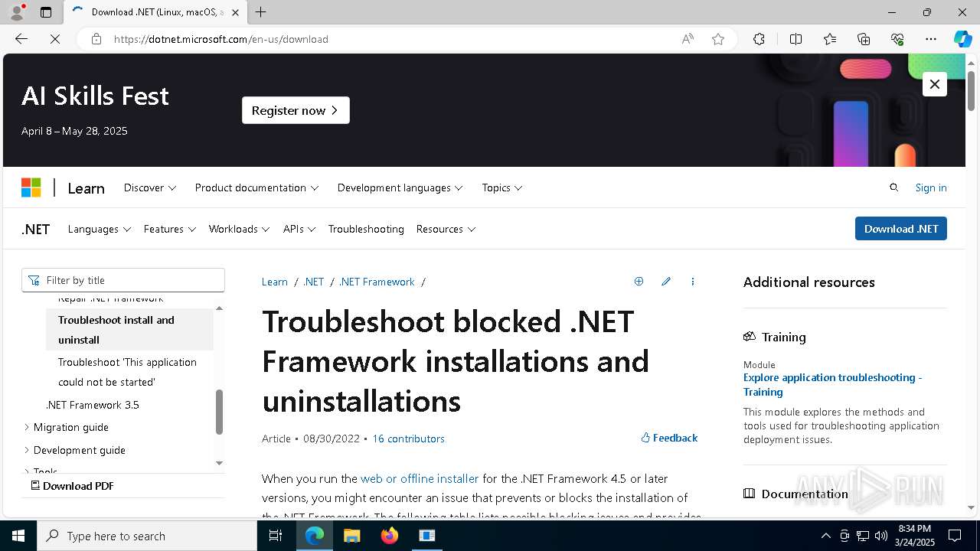Click the Sign in link
980x551 pixels.
pyautogui.click(x=931, y=187)
